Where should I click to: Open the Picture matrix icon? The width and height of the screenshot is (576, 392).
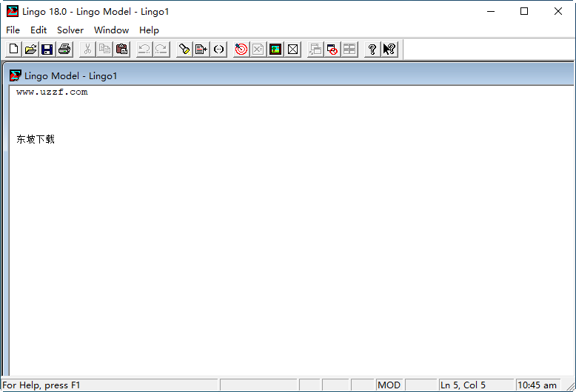pyautogui.click(x=275, y=49)
